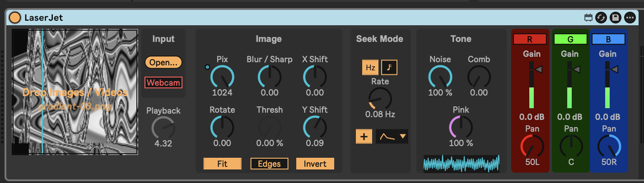Click the Open... file button
The width and height of the screenshot is (644, 183).
coord(163,62)
